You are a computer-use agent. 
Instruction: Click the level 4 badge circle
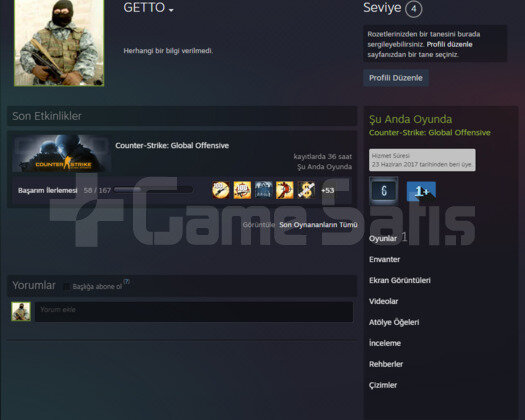(x=414, y=8)
